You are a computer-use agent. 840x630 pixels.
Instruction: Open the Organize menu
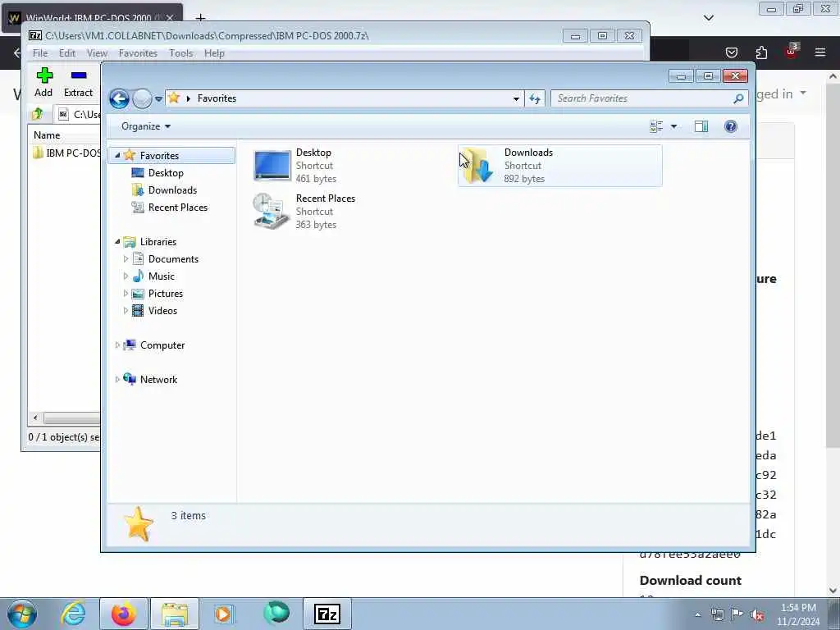pyautogui.click(x=146, y=126)
